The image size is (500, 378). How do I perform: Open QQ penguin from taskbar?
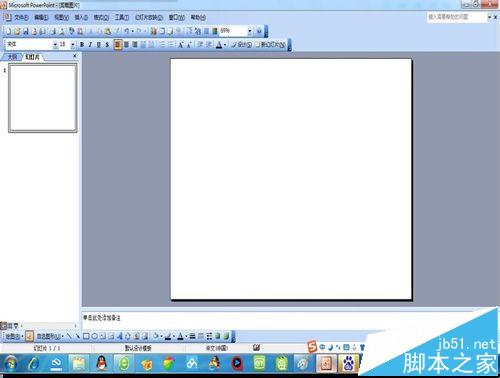(101, 363)
